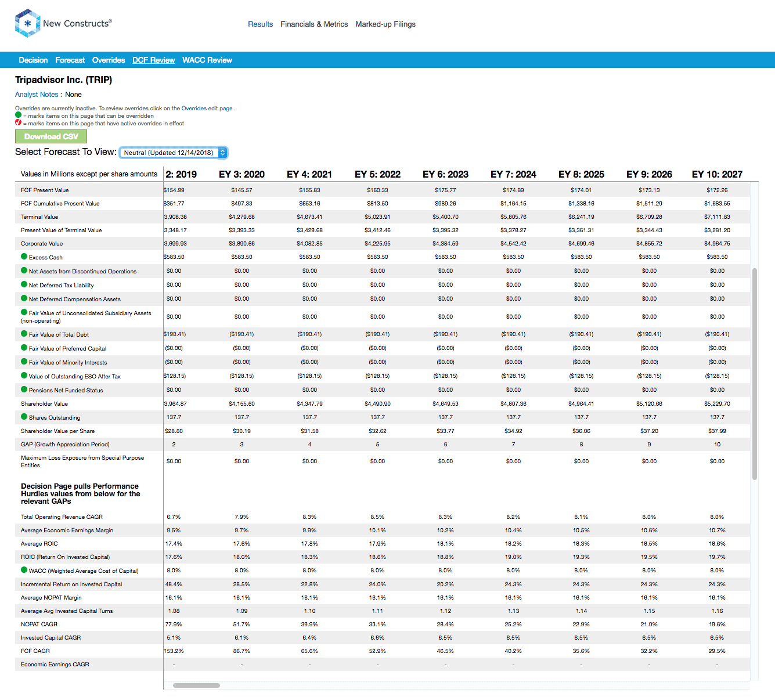The height and width of the screenshot is (700, 775).
Task: Click the red legend icon for active overrides
Action: [x=18, y=122]
